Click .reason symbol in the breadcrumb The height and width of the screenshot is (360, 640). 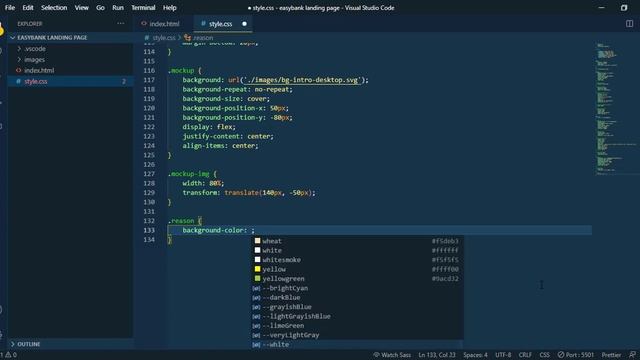(203, 38)
